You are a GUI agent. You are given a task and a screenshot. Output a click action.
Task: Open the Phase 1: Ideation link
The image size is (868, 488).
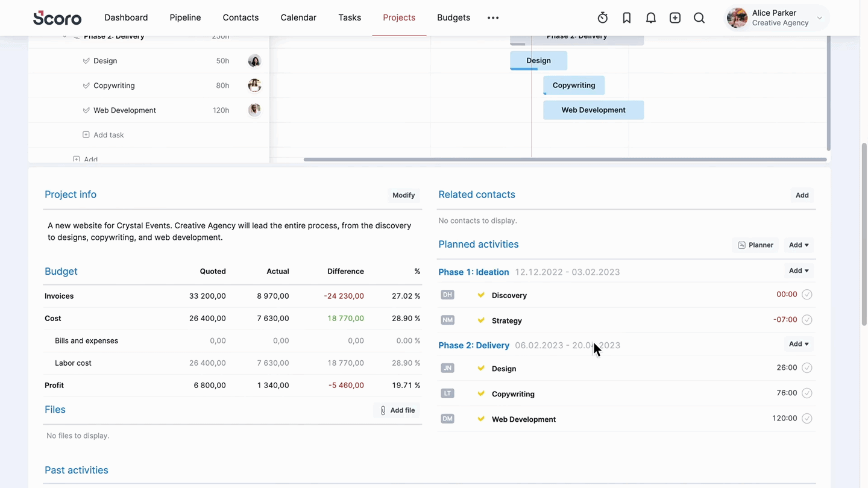(x=474, y=272)
